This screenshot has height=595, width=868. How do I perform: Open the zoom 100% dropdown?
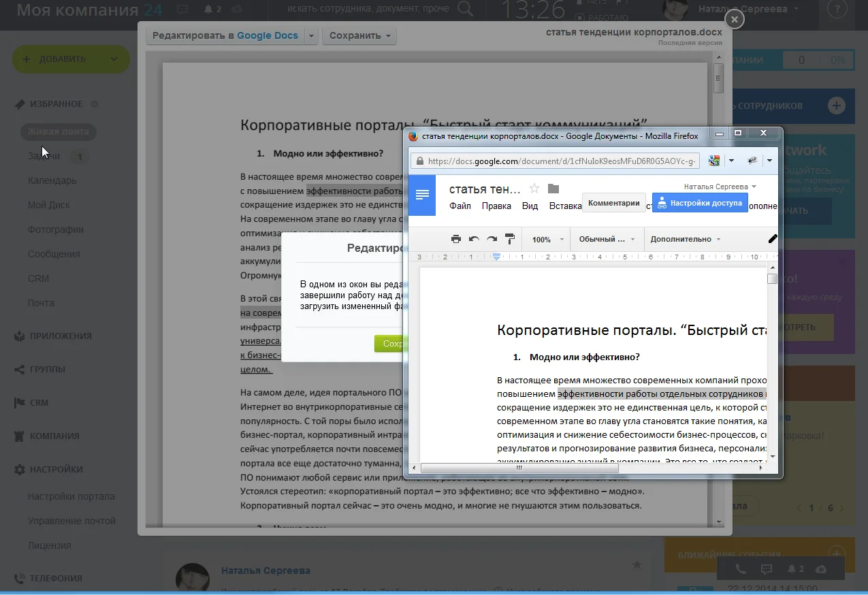tap(548, 240)
